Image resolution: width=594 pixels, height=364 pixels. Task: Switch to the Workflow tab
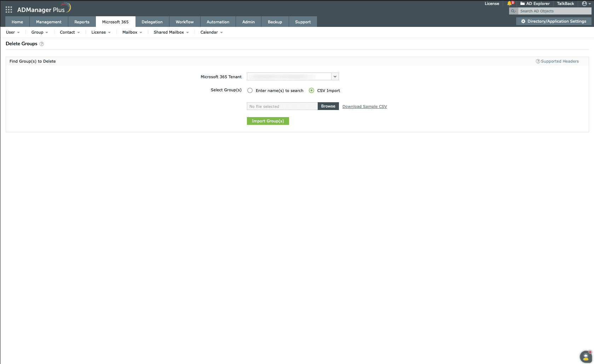point(185,22)
